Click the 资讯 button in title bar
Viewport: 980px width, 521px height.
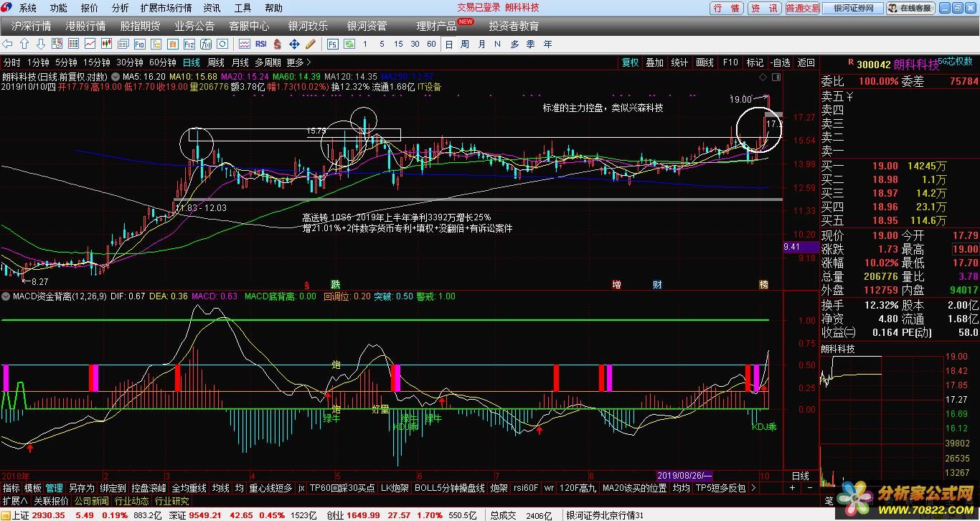764,8
